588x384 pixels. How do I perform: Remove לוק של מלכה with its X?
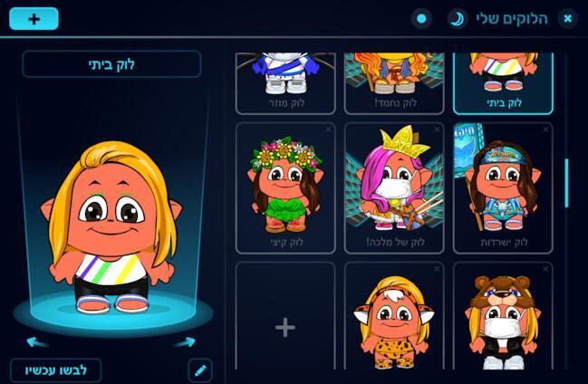tap(437, 130)
